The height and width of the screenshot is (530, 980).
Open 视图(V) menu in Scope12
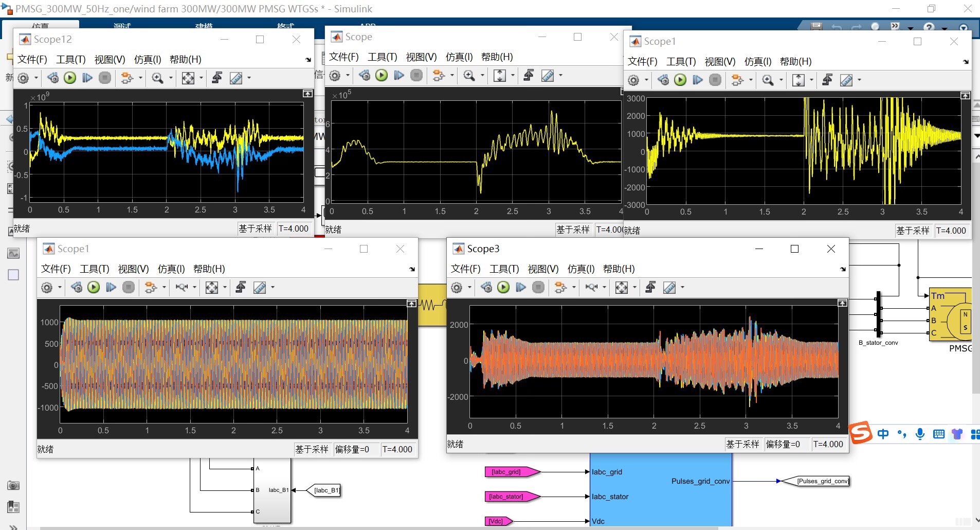tap(110, 59)
